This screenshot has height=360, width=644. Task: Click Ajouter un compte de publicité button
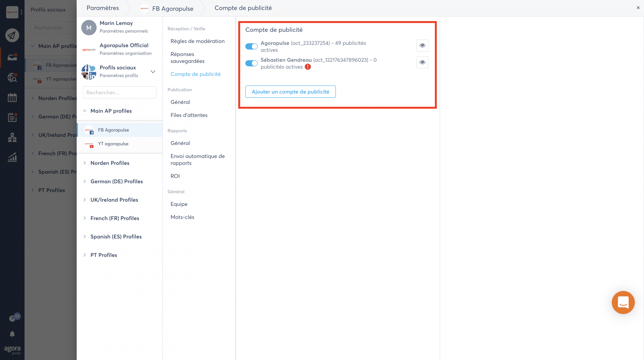click(x=290, y=92)
